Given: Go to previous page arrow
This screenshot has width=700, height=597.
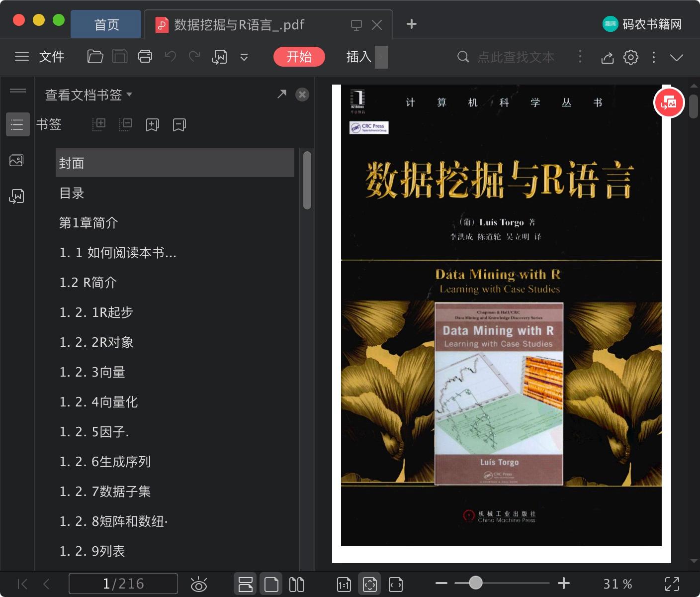Looking at the screenshot, I should 46,584.
